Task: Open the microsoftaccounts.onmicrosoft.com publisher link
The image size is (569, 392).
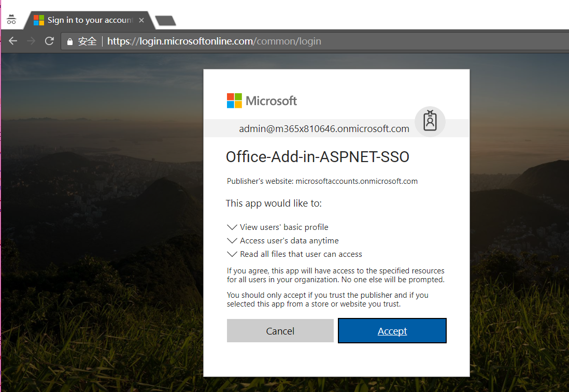Action: [x=357, y=181]
